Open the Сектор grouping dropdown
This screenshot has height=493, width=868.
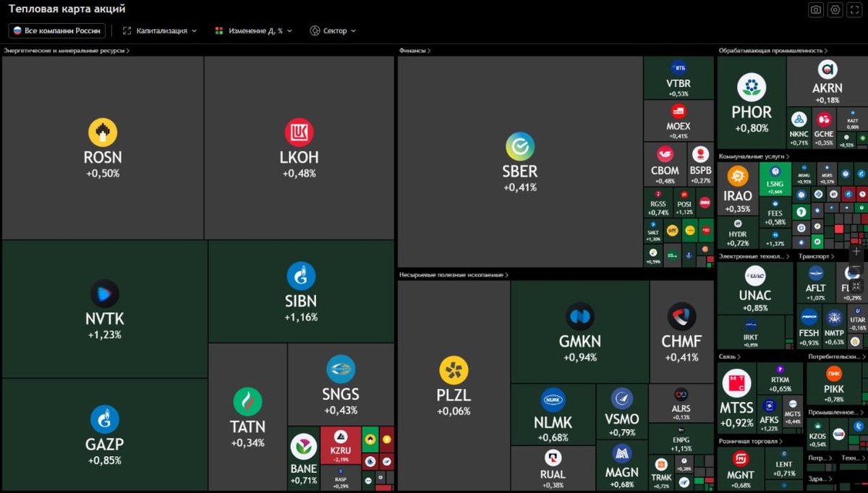(x=333, y=31)
